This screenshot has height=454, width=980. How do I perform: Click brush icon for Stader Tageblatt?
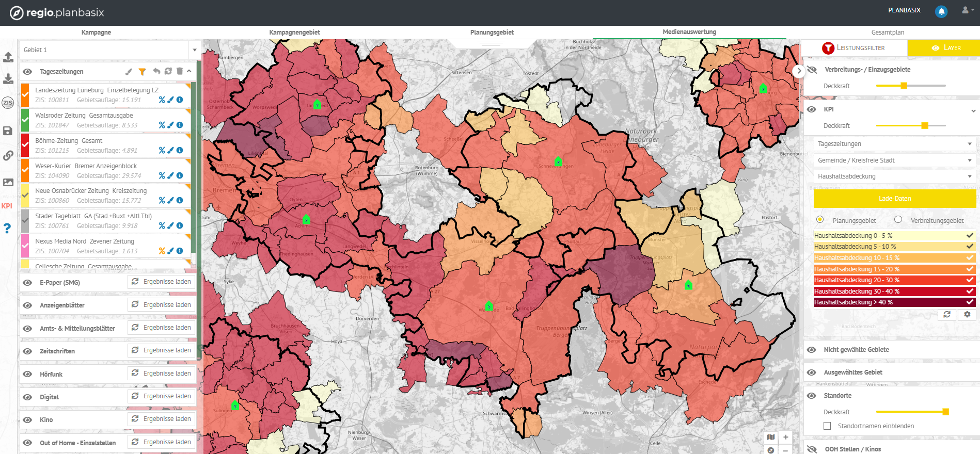[170, 225]
